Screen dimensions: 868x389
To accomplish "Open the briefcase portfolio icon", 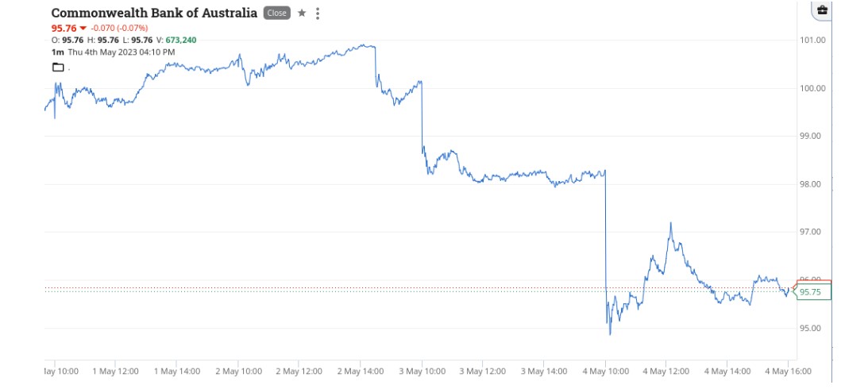I will tap(822, 10).
